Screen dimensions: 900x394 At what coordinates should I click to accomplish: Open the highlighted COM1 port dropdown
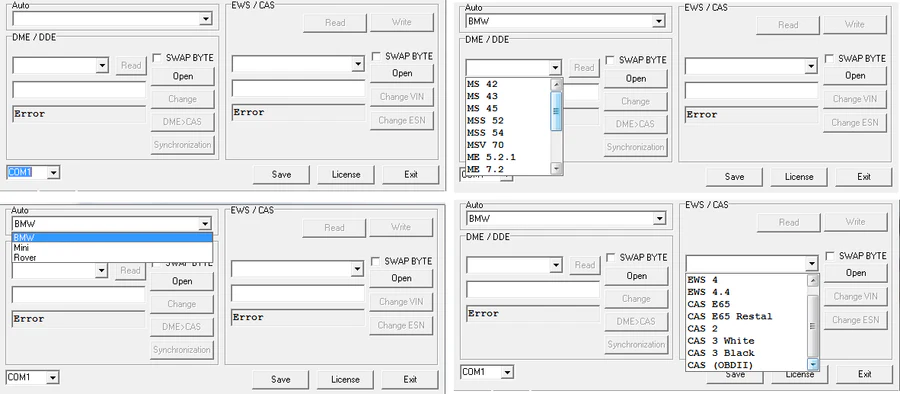point(54,172)
